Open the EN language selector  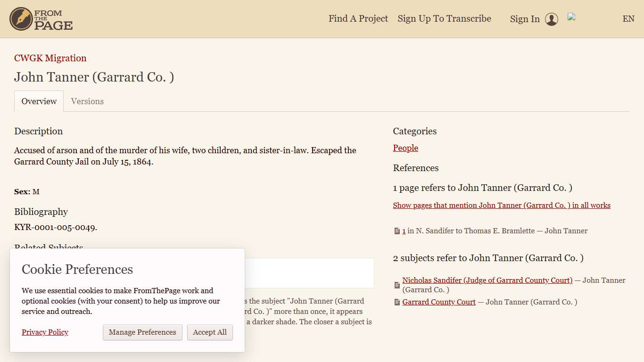[x=628, y=19]
